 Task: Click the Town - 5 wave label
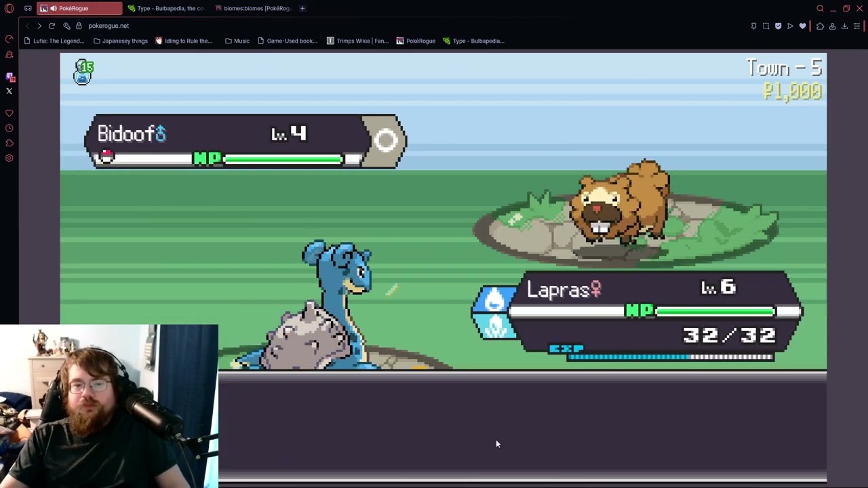(x=784, y=68)
